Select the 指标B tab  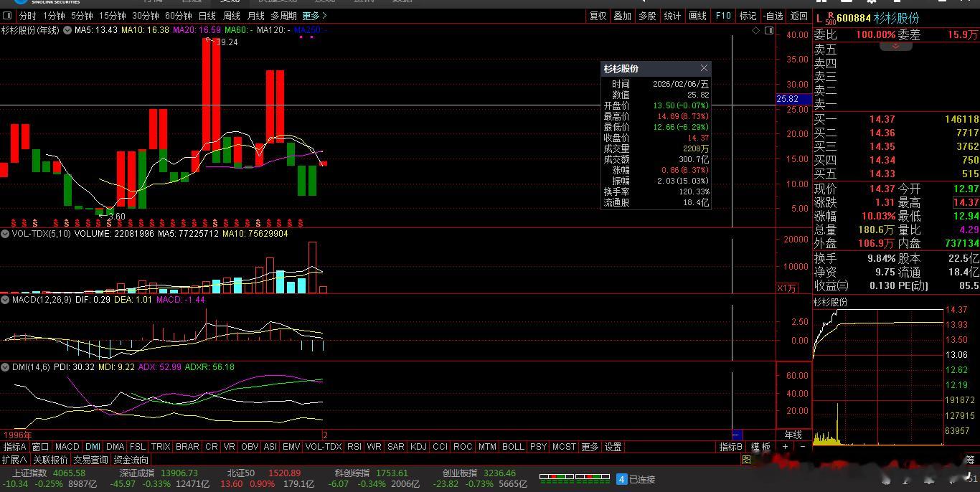[731, 447]
